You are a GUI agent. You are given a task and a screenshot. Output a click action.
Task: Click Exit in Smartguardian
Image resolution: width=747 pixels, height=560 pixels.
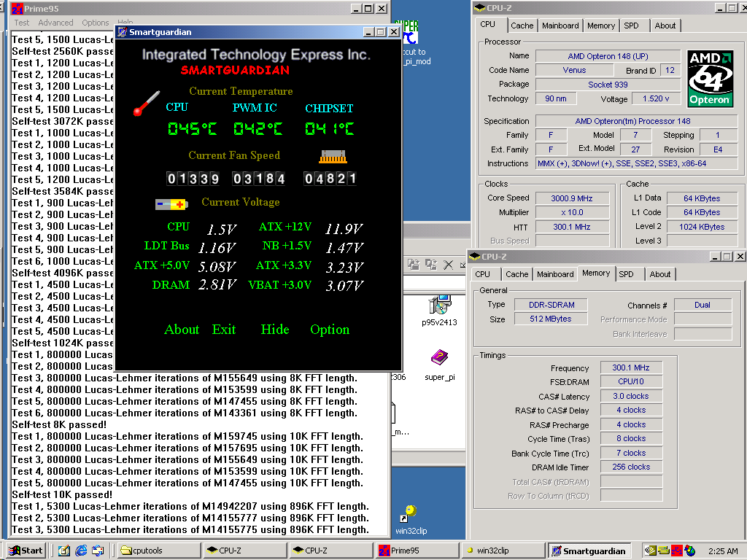pos(224,330)
